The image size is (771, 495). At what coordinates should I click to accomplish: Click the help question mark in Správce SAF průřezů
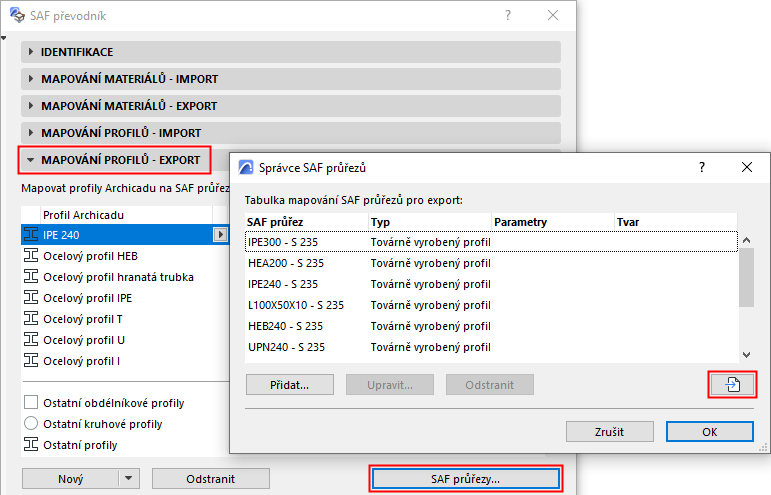click(x=702, y=168)
